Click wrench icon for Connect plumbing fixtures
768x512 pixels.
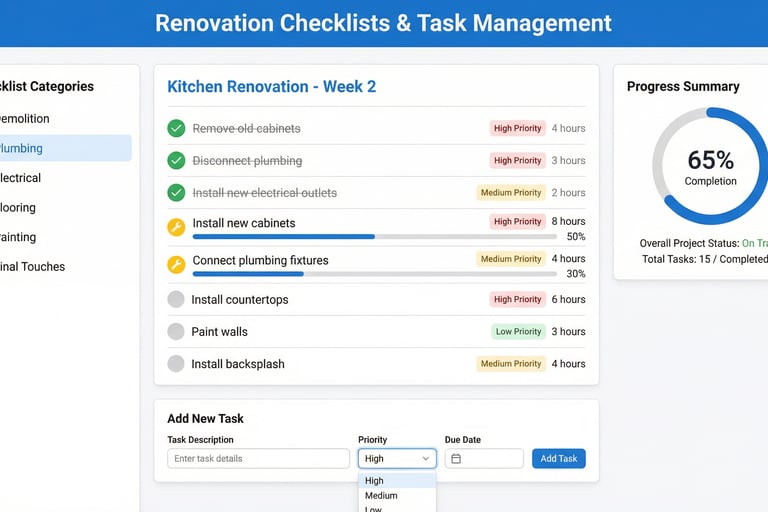click(x=176, y=264)
